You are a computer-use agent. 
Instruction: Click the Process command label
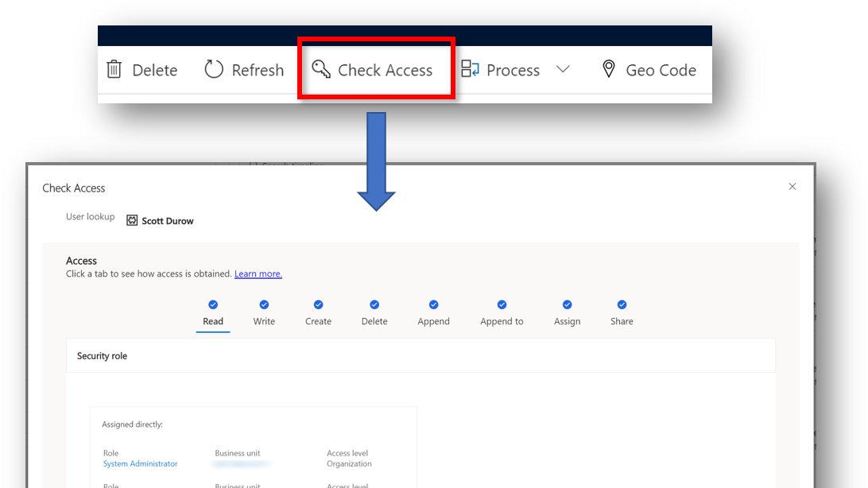click(513, 70)
